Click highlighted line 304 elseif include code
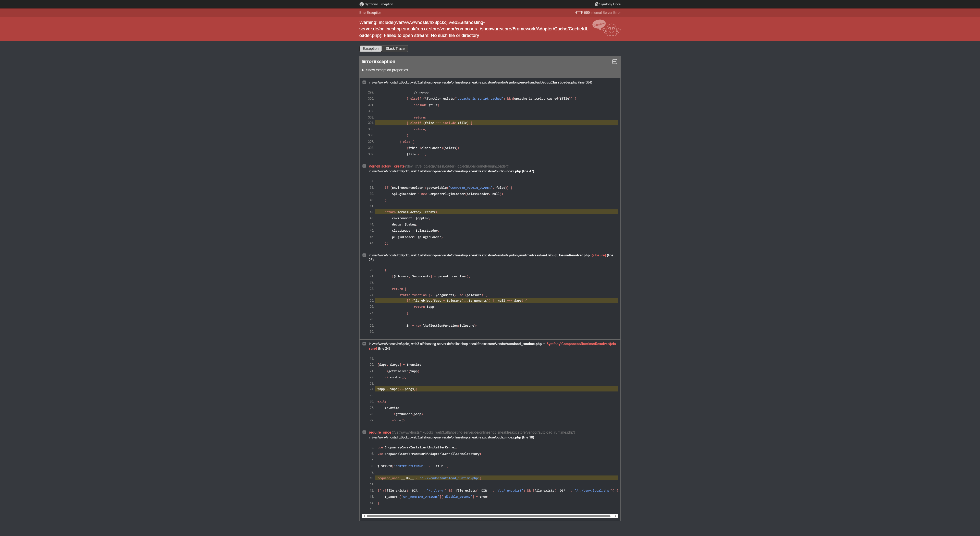 (x=439, y=123)
